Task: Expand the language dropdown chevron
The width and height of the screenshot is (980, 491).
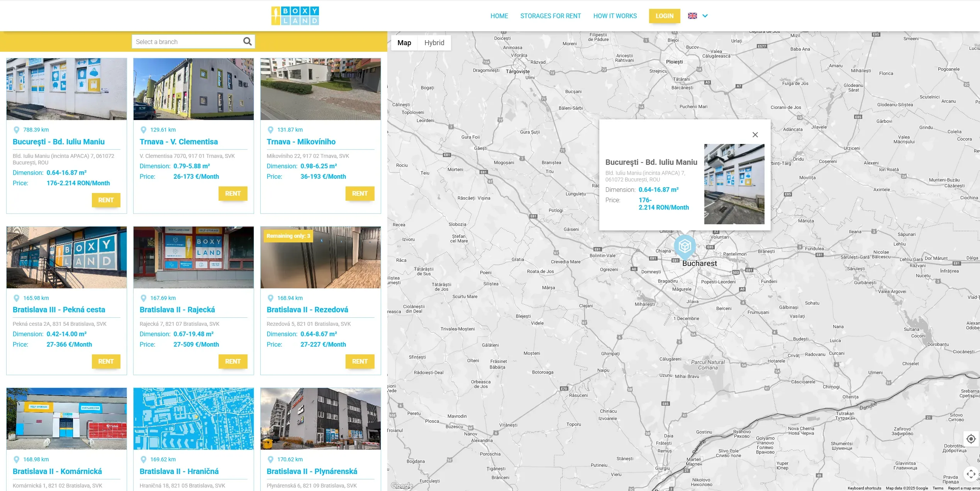Action: click(x=705, y=16)
